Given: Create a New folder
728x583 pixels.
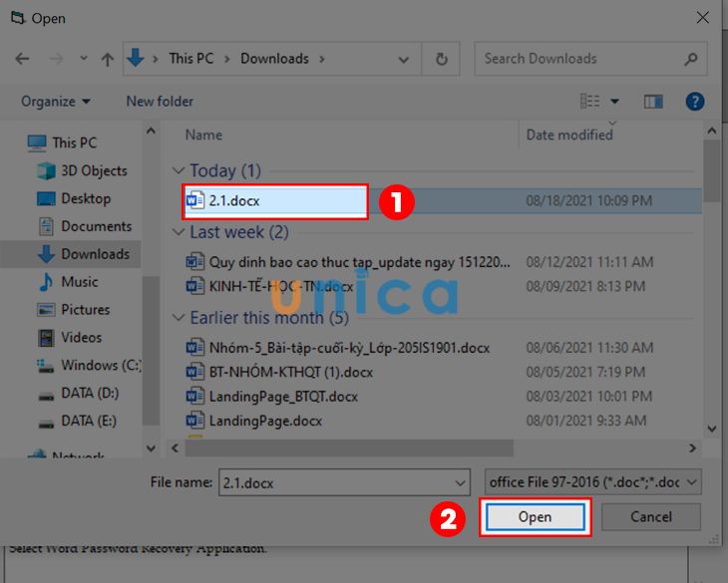Looking at the screenshot, I should (x=160, y=101).
